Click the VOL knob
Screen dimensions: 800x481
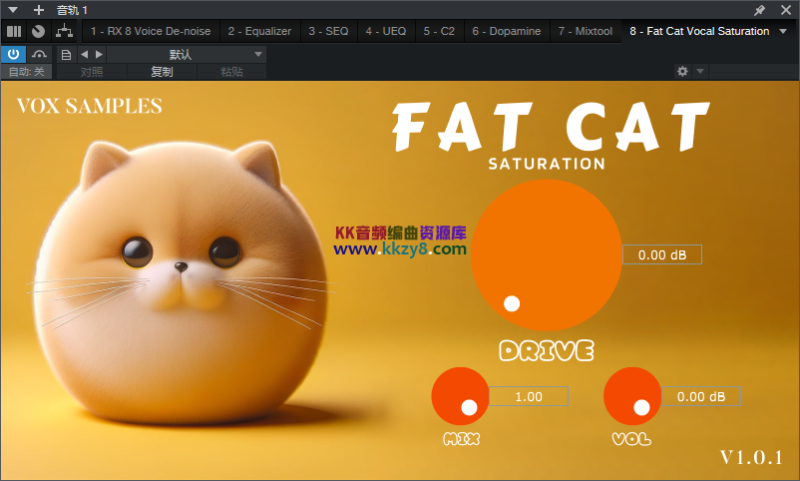[633, 396]
